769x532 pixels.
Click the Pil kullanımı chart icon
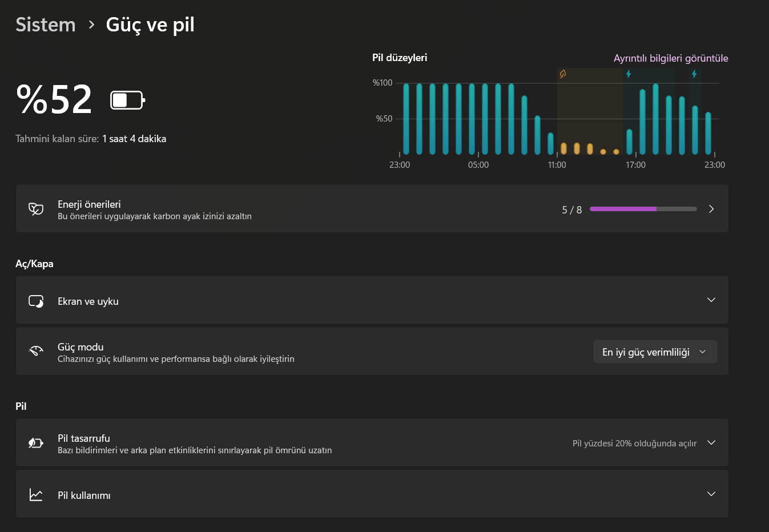(36, 495)
